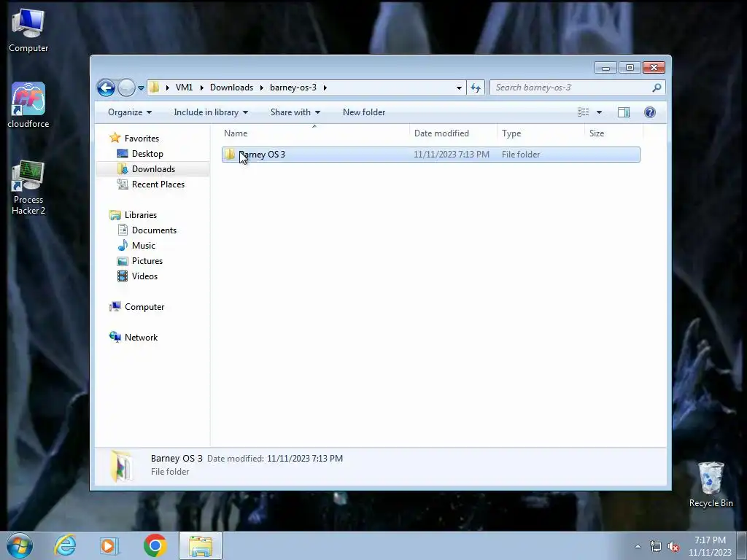Click Windows Explorer taskbar button
747x560 pixels.
201,545
